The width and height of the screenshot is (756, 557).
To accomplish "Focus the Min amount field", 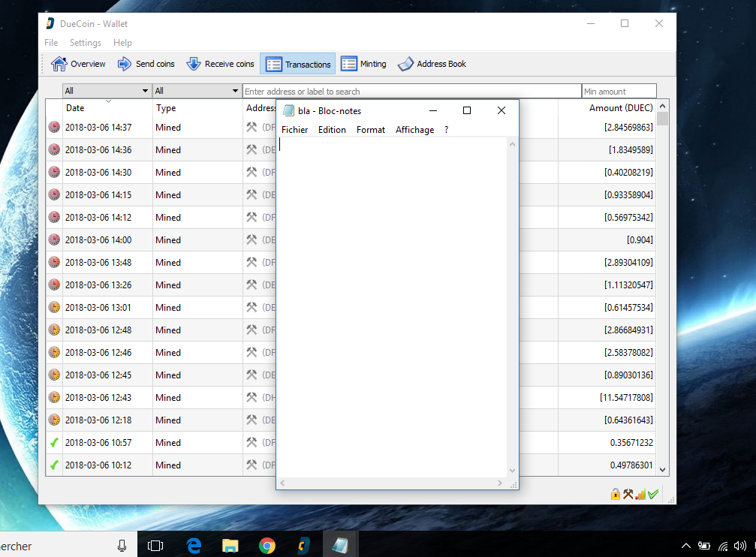I will coord(619,91).
